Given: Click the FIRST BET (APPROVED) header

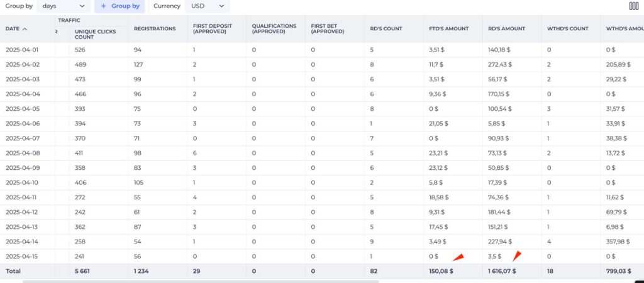Looking at the screenshot, I should pos(327,29).
